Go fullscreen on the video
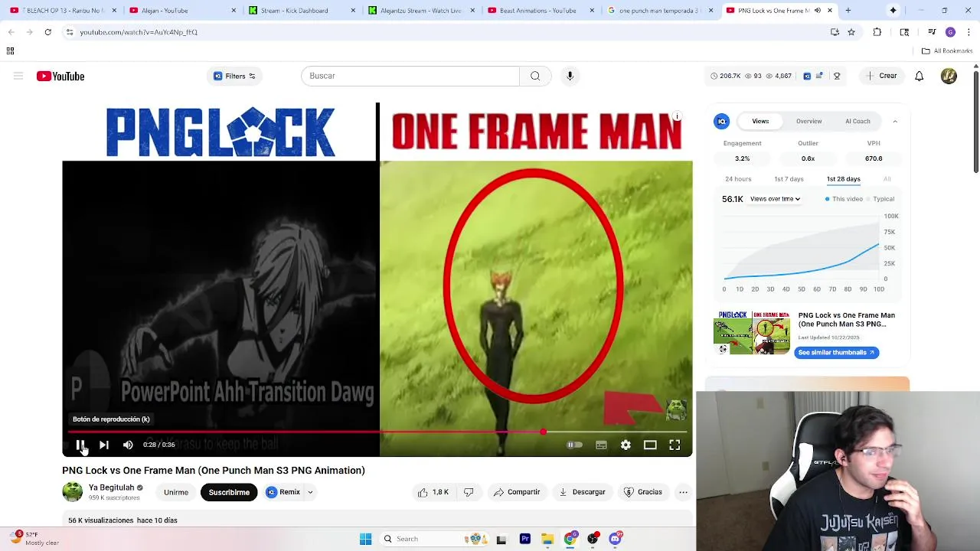 coord(675,445)
